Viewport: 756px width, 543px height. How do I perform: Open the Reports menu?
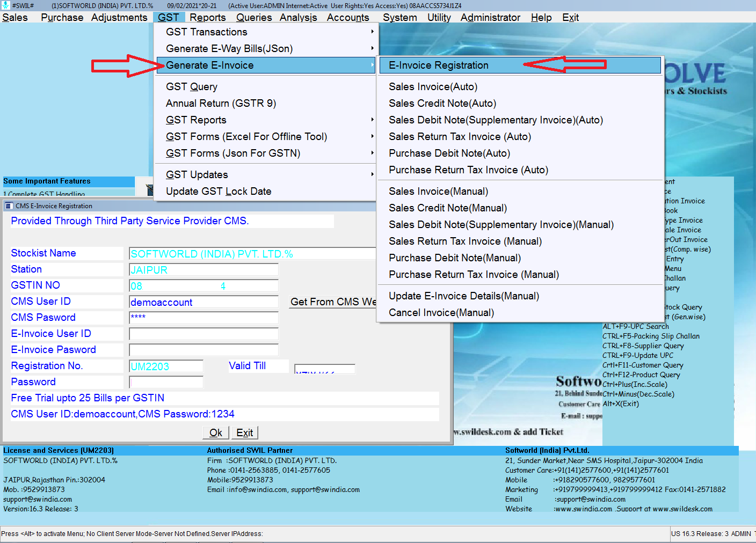[208, 17]
